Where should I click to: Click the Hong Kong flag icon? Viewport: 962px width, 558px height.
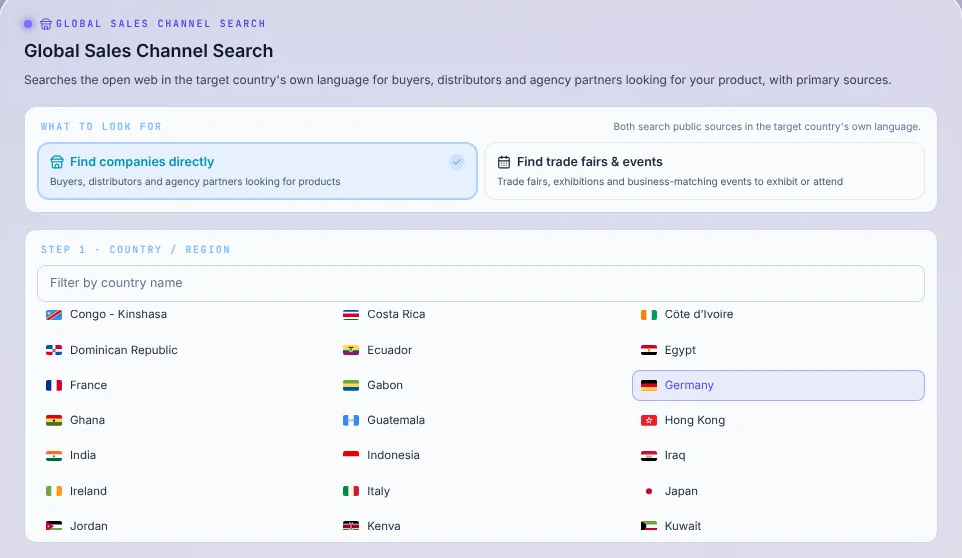648,420
